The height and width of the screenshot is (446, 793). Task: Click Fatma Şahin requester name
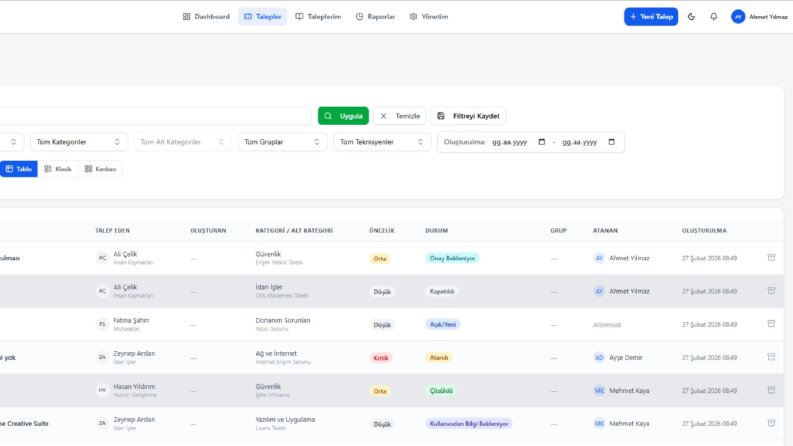point(131,321)
